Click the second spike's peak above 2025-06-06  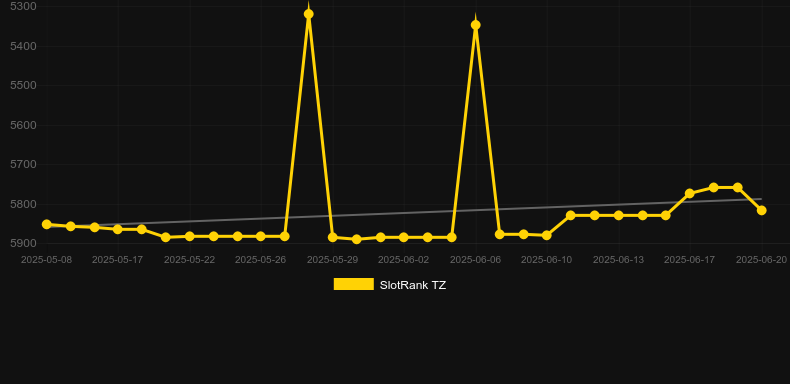click(476, 25)
